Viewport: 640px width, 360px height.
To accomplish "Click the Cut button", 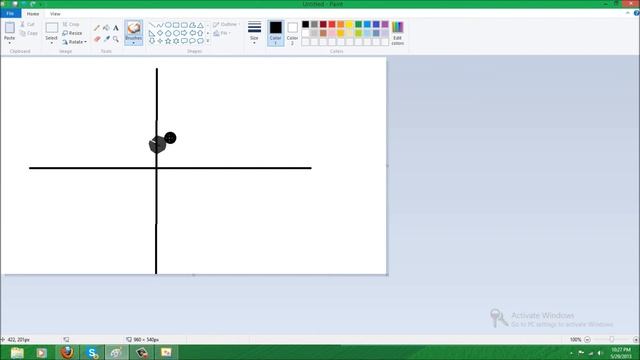I will pyautogui.click(x=28, y=24).
